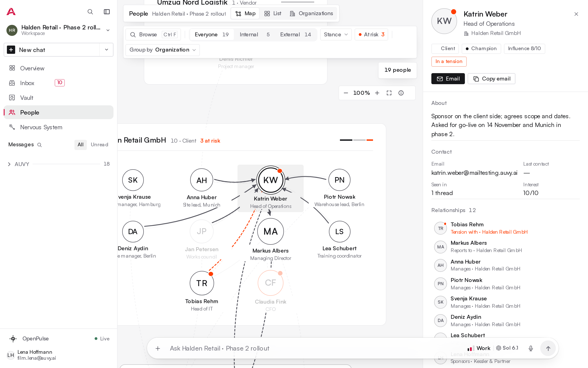588x368 pixels.
Task: Open the Sol 6.1 model selector
Action: click(x=507, y=348)
